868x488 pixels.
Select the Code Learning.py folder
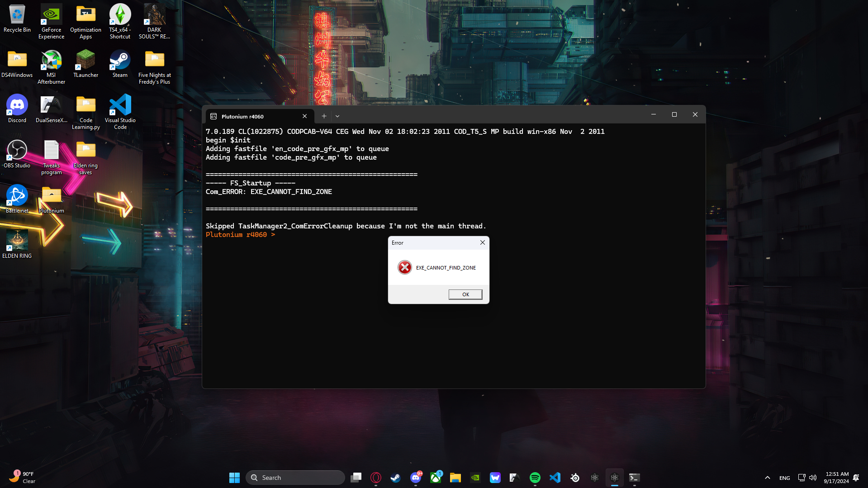(x=86, y=112)
